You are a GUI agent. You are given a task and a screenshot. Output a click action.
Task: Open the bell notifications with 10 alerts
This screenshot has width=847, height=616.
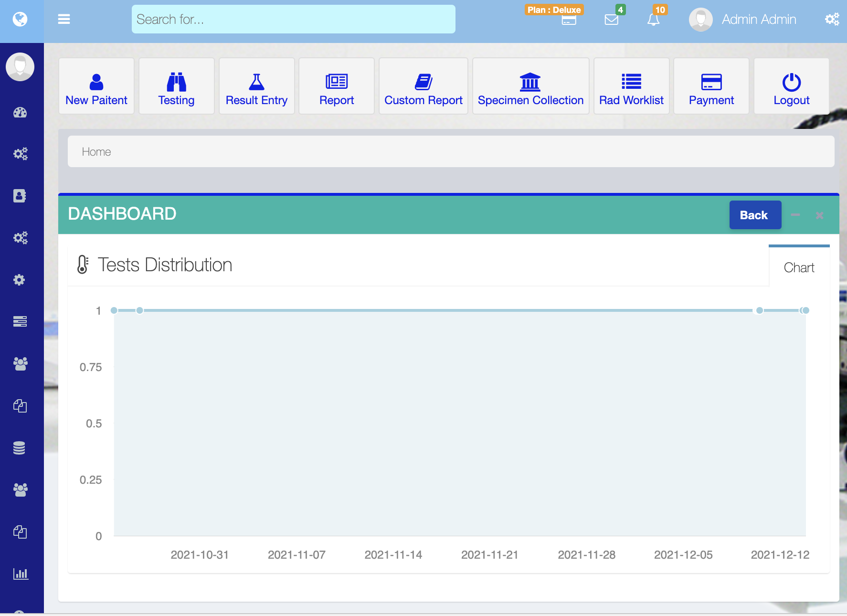click(653, 20)
